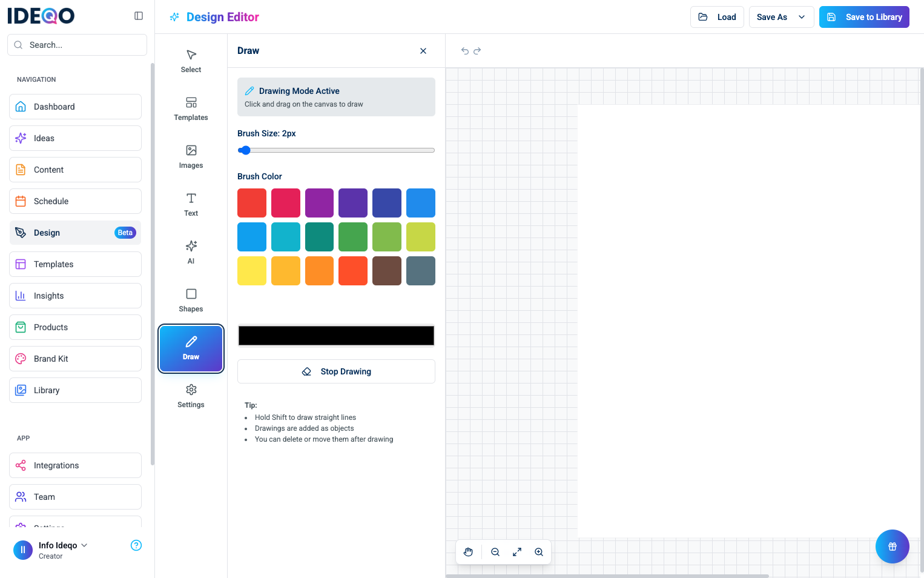The height and width of the screenshot is (578, 924).
Task: Zoom in on the canvas
Action: 539,552
